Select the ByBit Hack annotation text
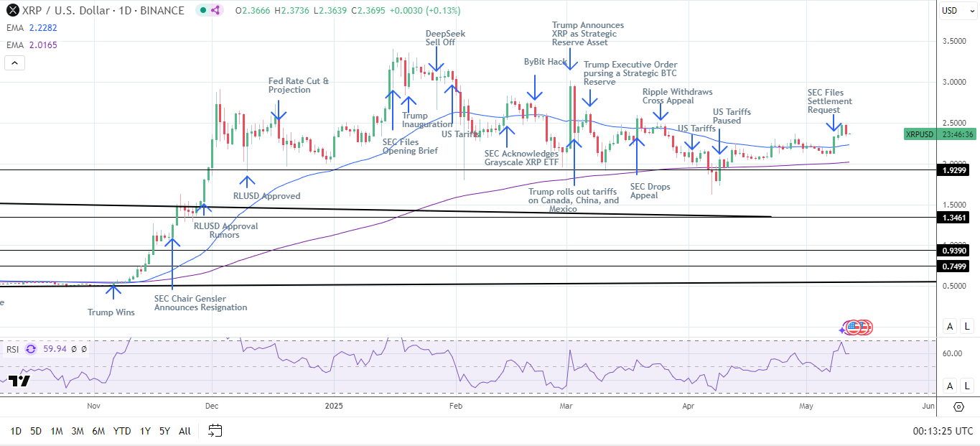The image size is (980, 446). point(546,62)
